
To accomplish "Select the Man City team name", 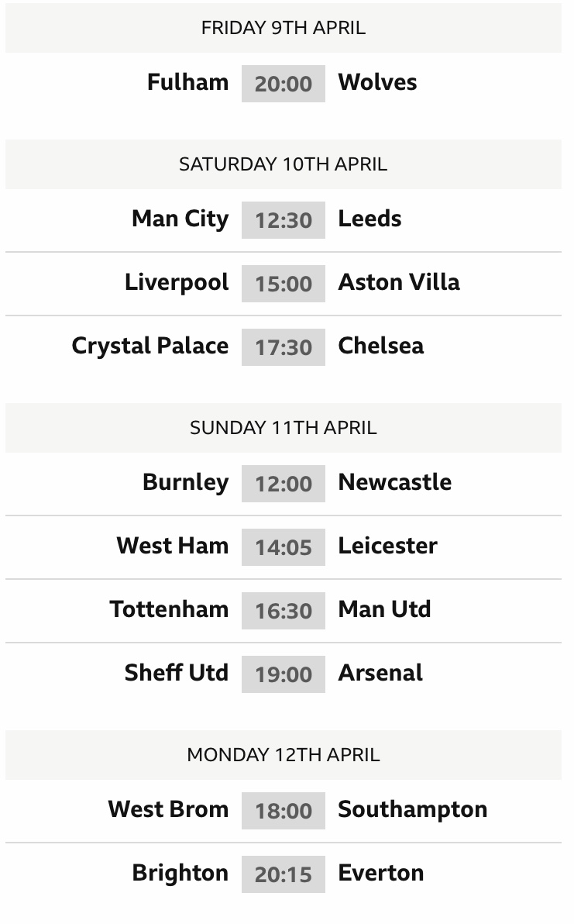I will [180, 219].
